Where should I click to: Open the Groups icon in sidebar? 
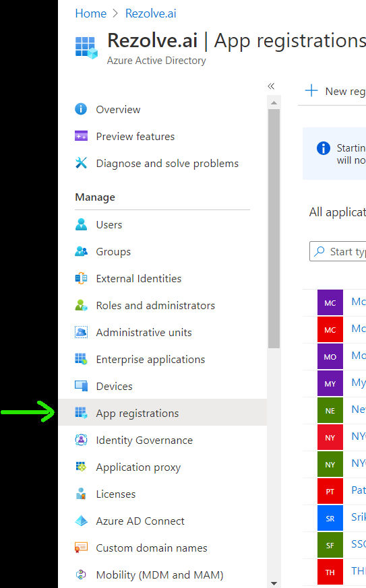pyautogui.click(x=81, y=251)
